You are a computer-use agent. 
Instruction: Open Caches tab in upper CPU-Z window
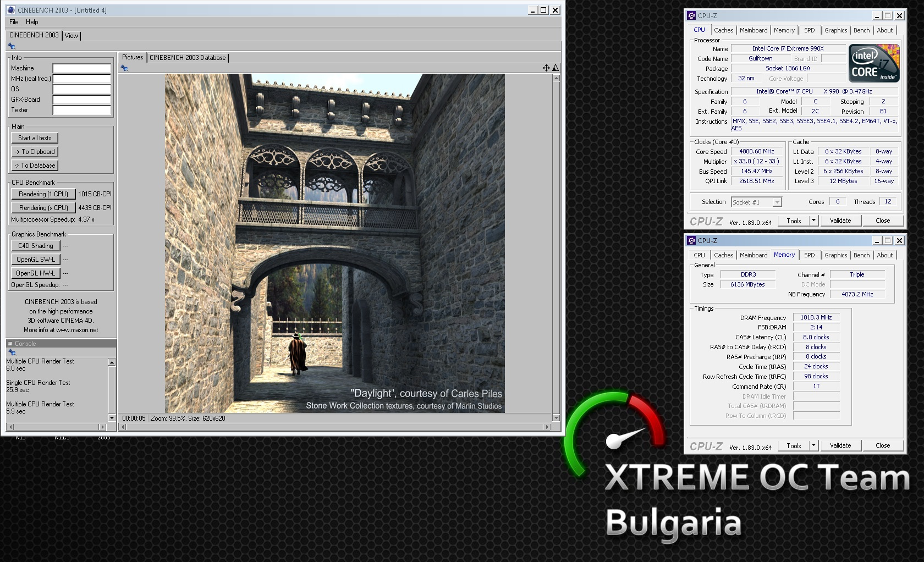pyautogui.click(x=723, y=30)
